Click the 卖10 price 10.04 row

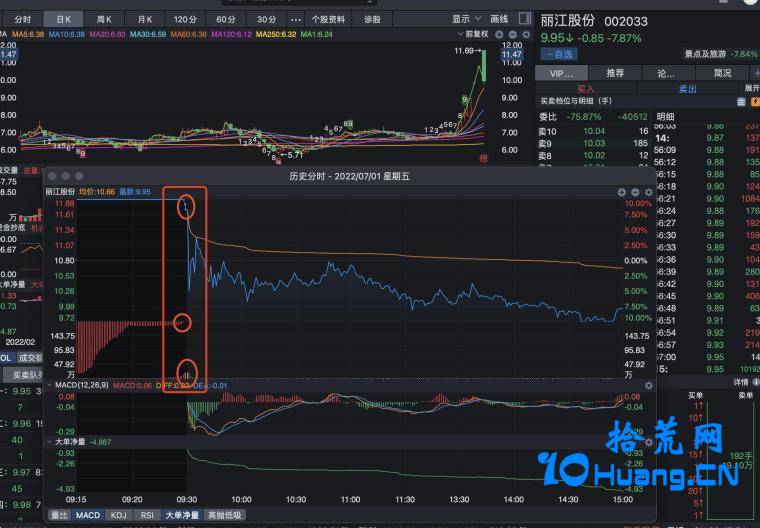pos(593,131)
